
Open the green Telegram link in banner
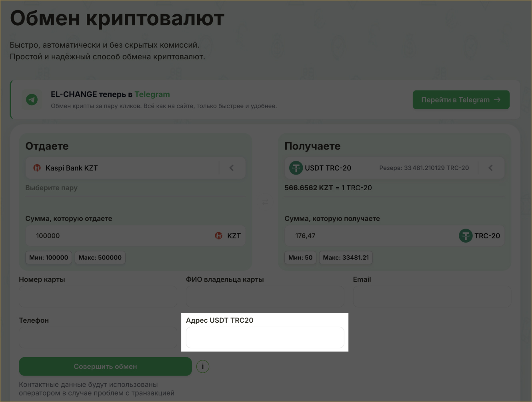[152, 94]
